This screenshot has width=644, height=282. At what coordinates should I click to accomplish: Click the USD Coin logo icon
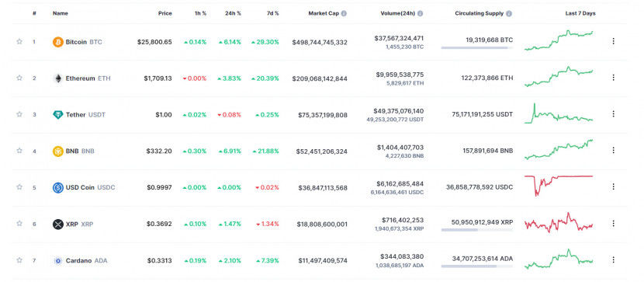tap(58, 187)
